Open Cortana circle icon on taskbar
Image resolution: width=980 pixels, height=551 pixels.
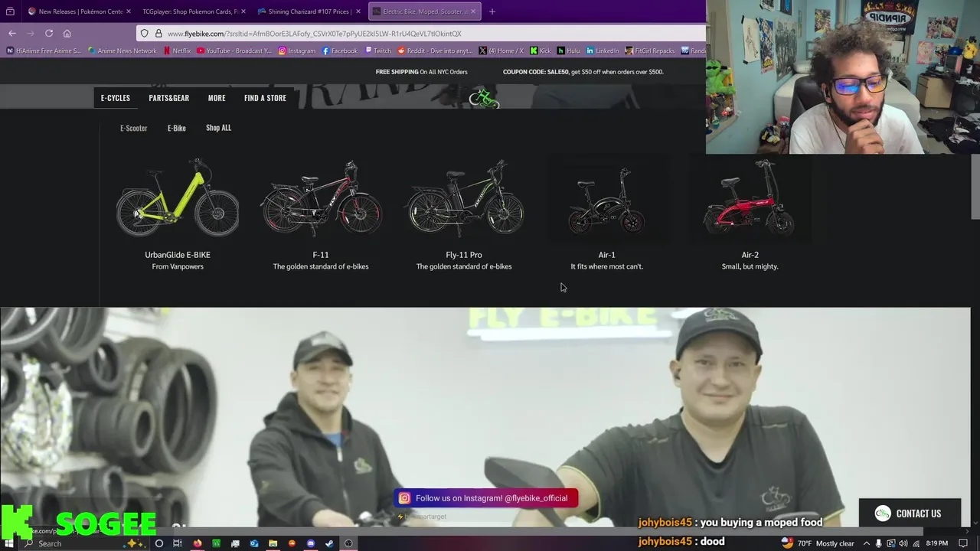pyautogui.click(x=158, y=543)
